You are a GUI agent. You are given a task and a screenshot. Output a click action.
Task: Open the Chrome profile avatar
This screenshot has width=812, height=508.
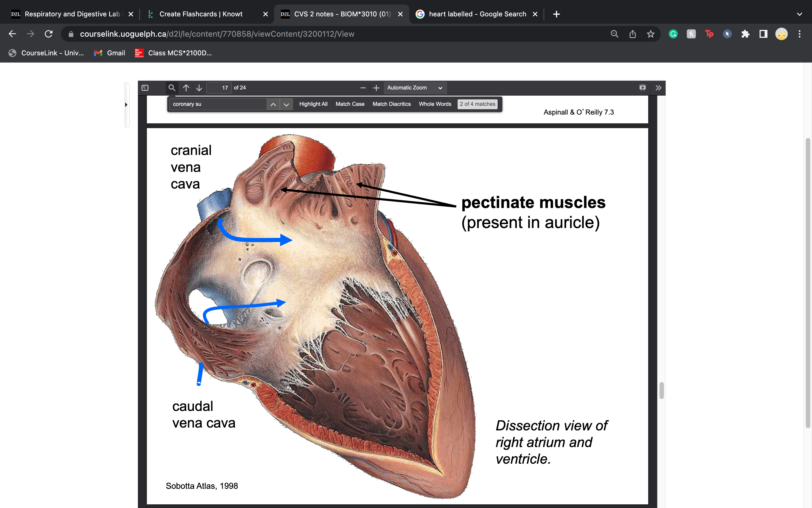782,34
